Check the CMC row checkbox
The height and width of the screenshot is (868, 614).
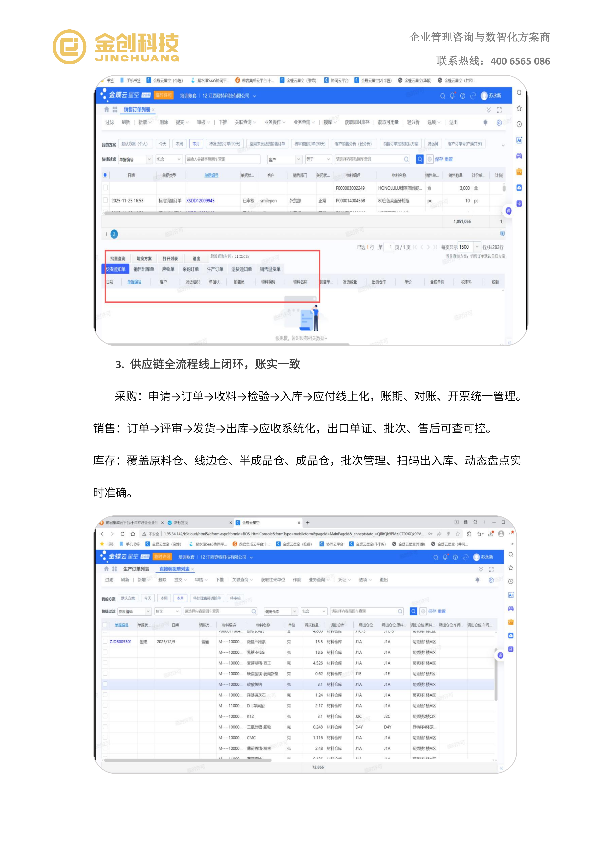105,737
